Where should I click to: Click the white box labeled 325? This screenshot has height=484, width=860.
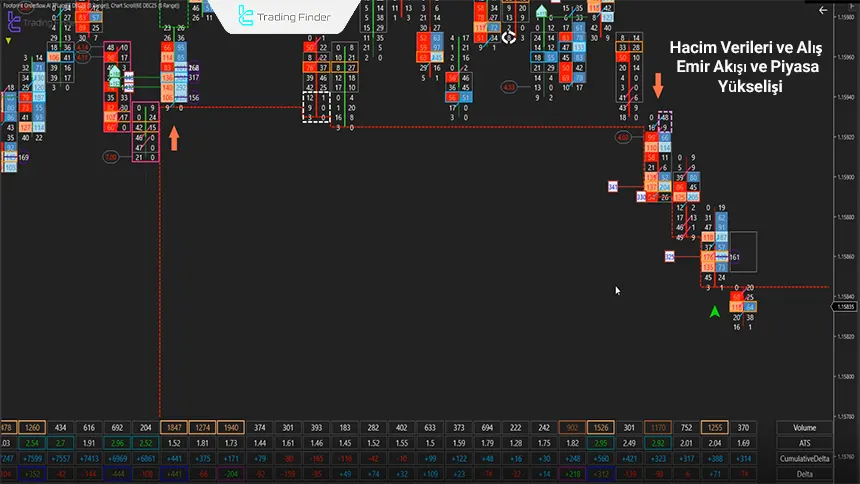click(x=669, y=257)
